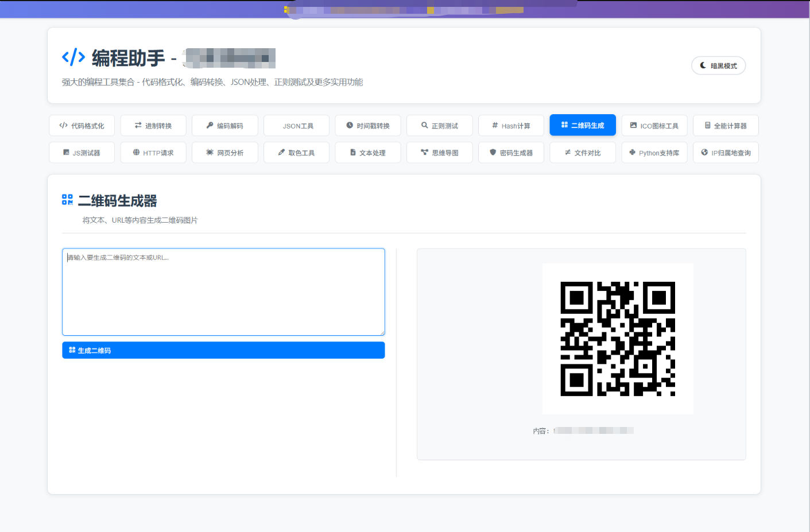810x532 pixels.
Task: Click the shield icon on 密码生成器
Action: point(493,152)
